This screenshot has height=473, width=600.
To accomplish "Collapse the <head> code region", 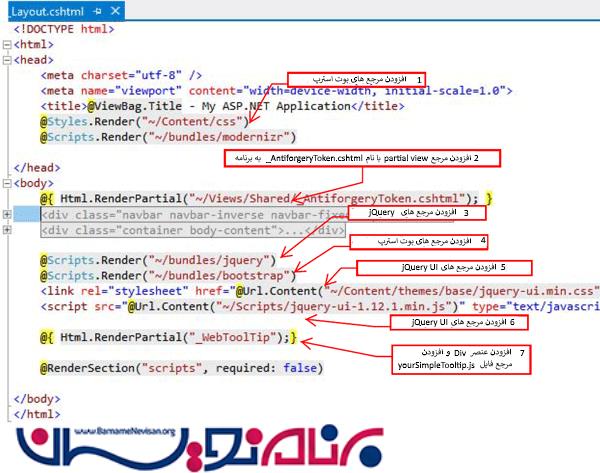I will [7, 60].
